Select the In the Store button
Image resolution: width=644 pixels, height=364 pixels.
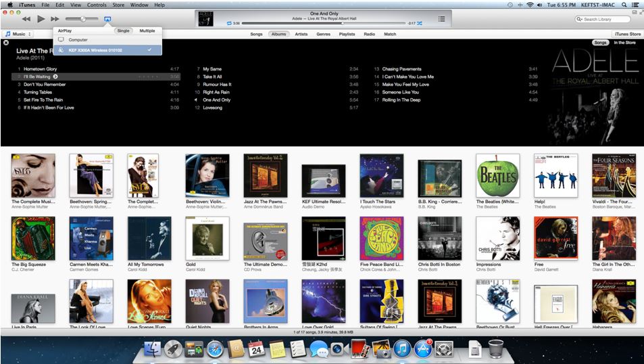point(624,43)
